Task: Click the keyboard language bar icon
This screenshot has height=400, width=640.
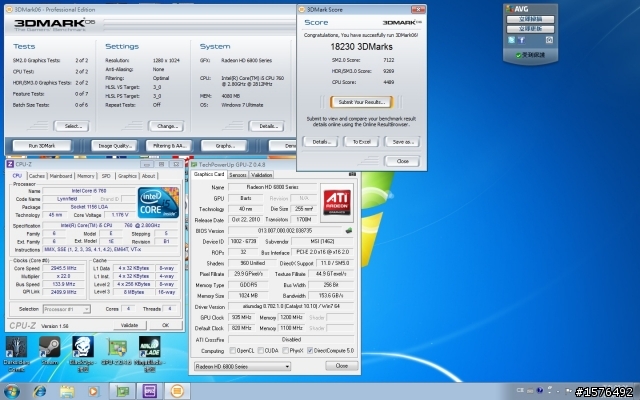Action: [x=530, y=391]
